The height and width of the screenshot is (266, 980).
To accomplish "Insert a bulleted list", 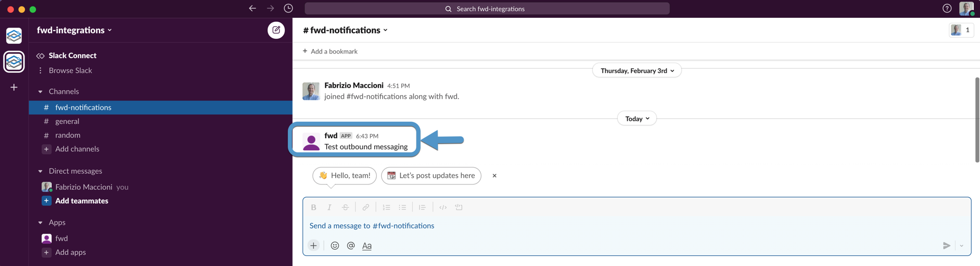I will tap(402, 207).
